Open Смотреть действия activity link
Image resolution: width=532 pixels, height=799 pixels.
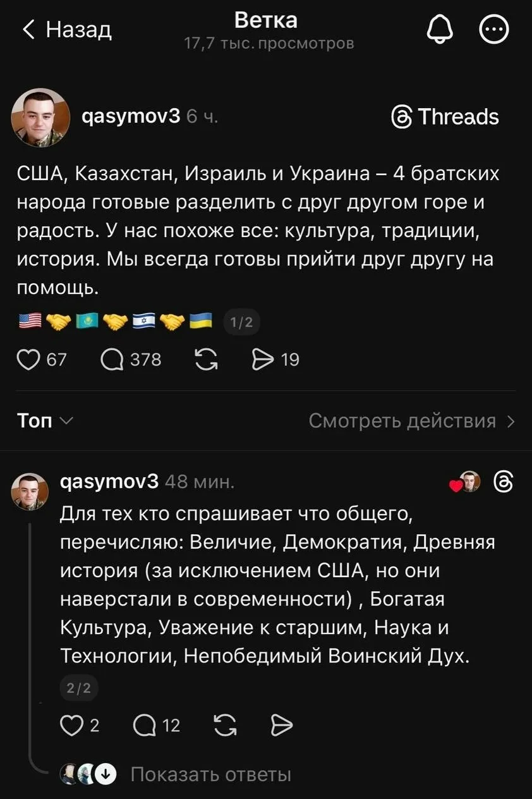point(411,420)
